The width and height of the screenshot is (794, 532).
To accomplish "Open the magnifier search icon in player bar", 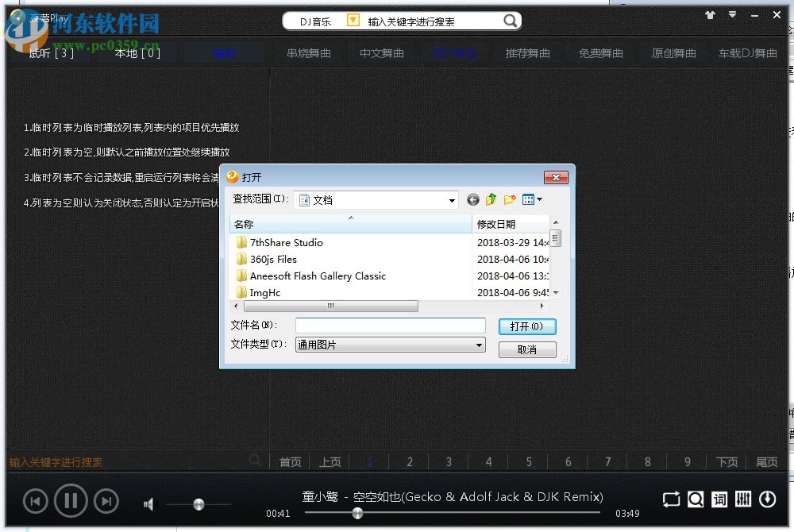I will coord(696,499).
